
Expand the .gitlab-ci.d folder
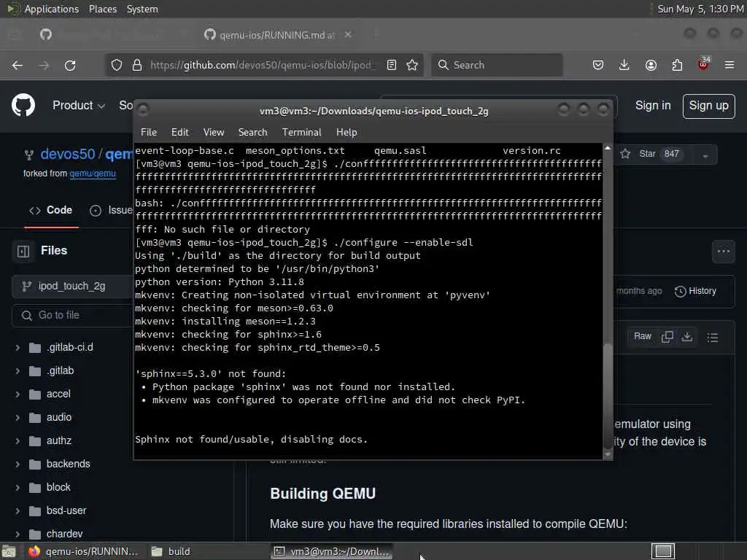click(x=18, y=348)
